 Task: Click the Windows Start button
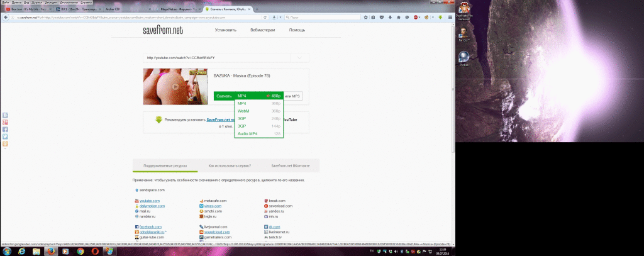[x=6, y=251]
